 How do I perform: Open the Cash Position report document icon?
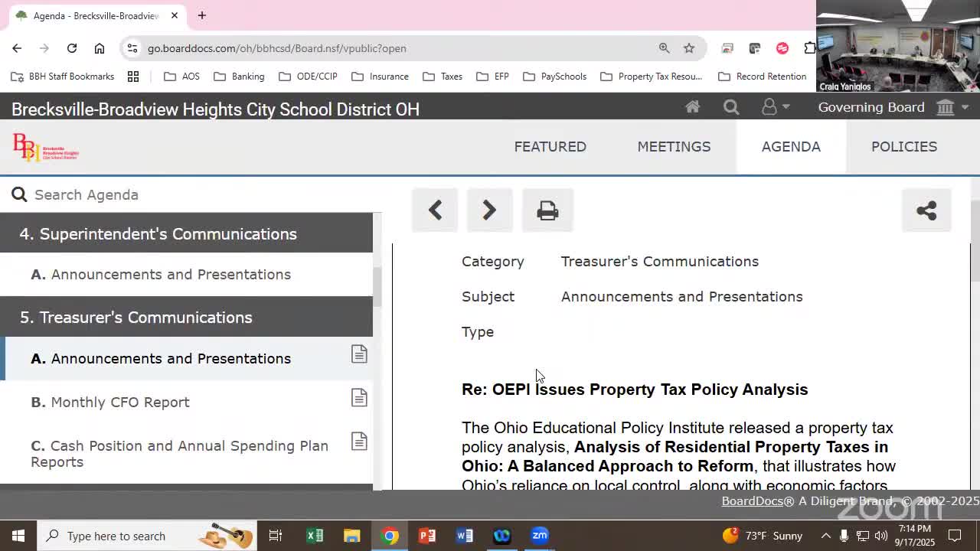(359, 441)
